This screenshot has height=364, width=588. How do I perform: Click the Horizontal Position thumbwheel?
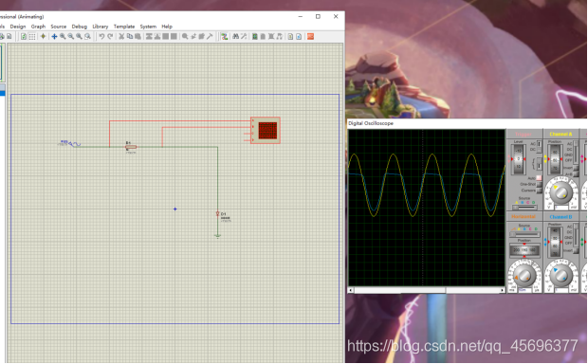(524, 250)
